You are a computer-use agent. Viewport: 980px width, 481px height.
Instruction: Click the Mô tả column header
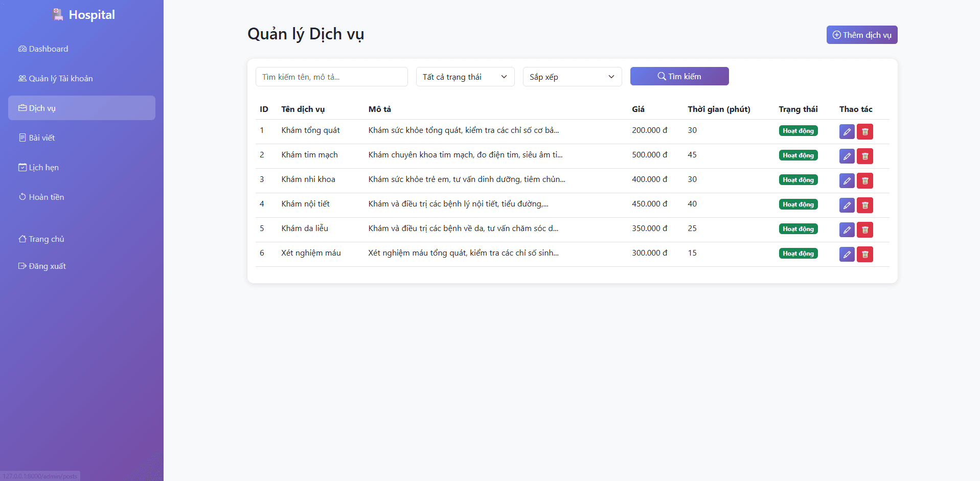[380, 109]
